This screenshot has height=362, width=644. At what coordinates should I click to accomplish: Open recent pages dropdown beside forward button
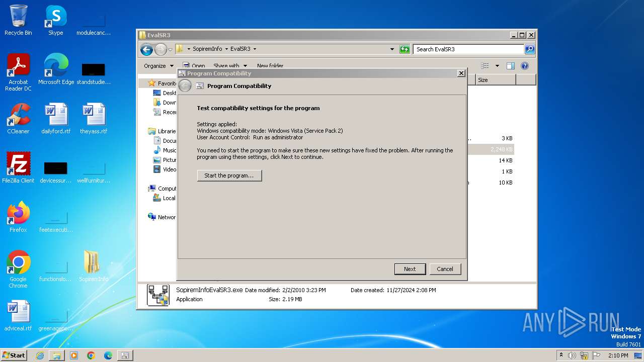tap(170, 49)
